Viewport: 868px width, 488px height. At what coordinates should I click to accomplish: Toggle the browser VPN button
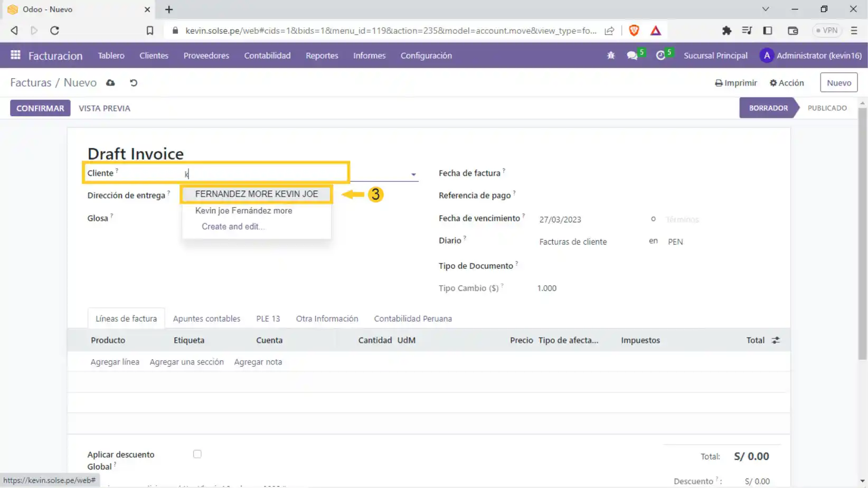[826, 31]
